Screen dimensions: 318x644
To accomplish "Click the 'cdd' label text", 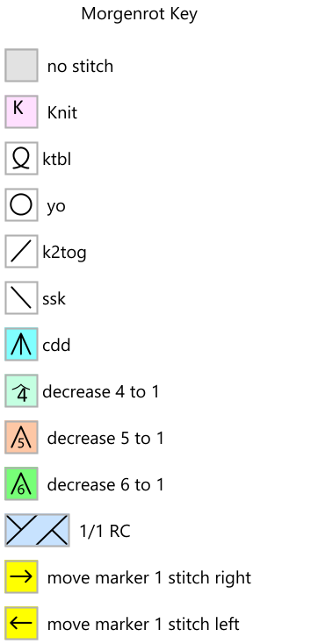I will (x=56, y=345).
